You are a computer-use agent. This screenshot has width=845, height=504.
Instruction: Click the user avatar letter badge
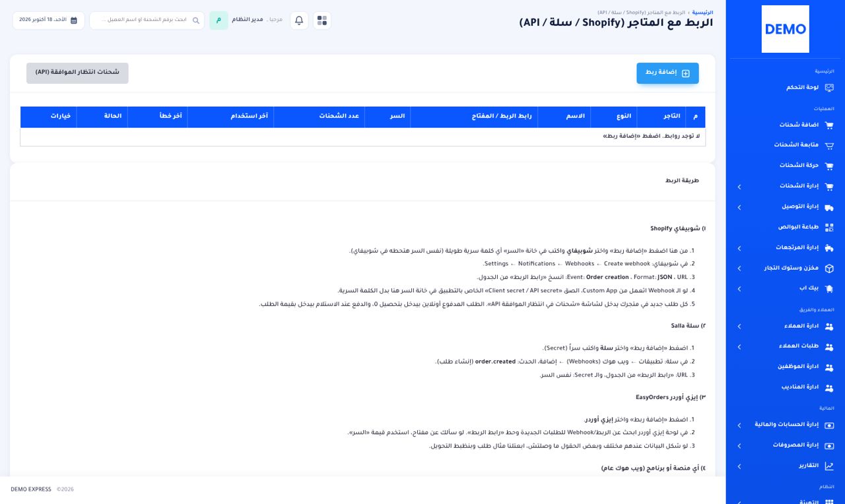tap(219, 20)
